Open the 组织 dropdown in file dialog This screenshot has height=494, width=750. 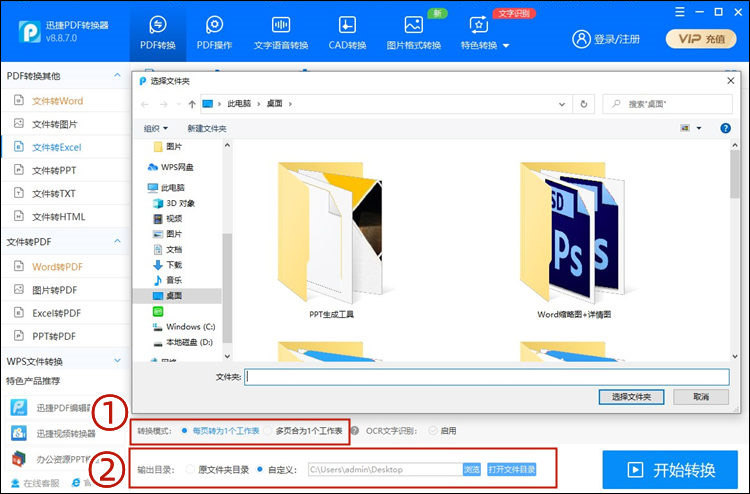(x=156, y=128)
